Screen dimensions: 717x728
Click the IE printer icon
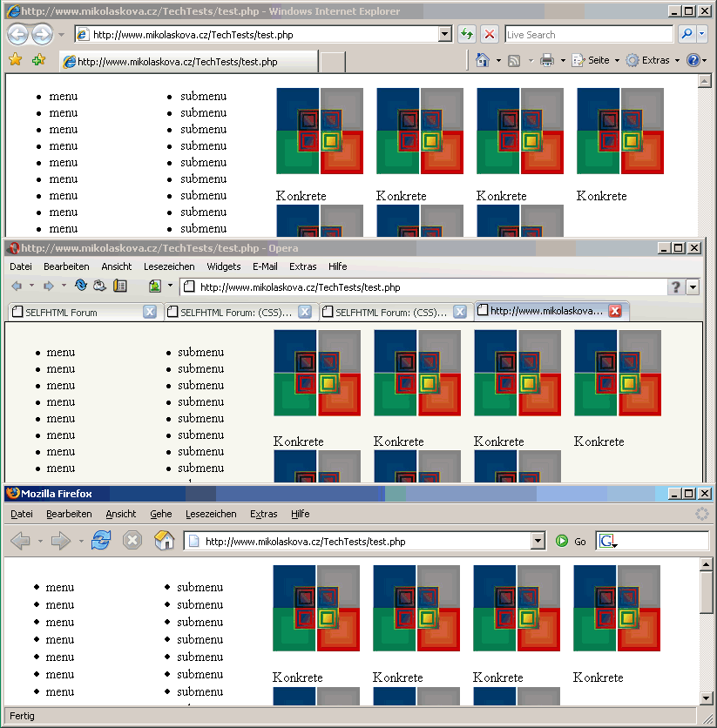547,60
